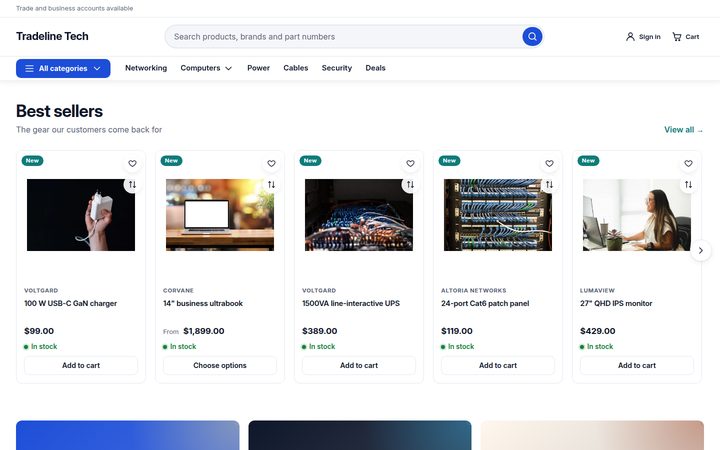
Task: Compare icon on the line-interactive UPS card
Action: 411,185
